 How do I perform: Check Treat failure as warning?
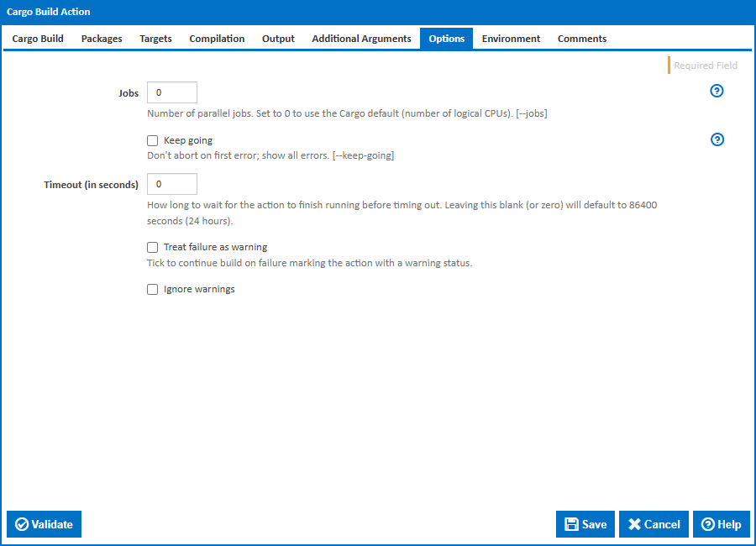point(152,247)
